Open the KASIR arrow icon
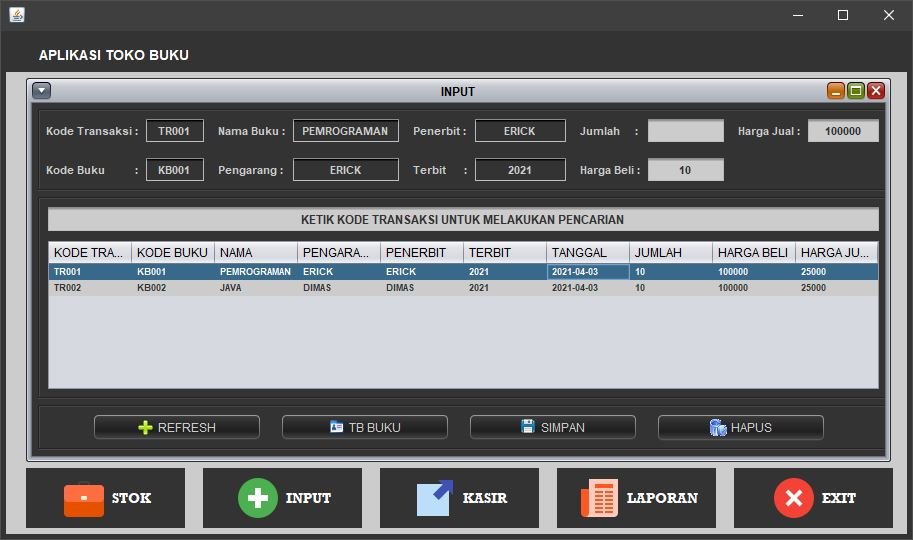 click(x=435, y=498)
